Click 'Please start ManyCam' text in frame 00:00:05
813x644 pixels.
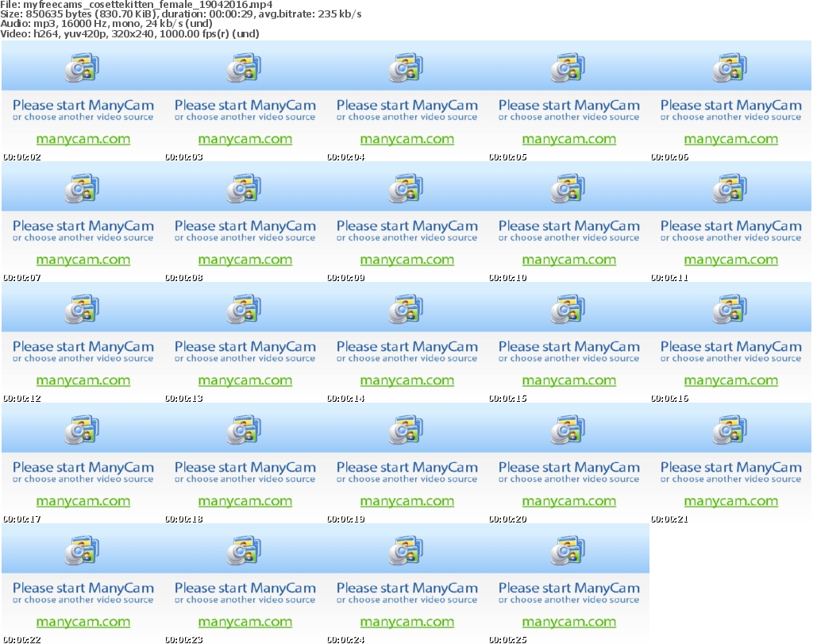(x=569, y=106)
